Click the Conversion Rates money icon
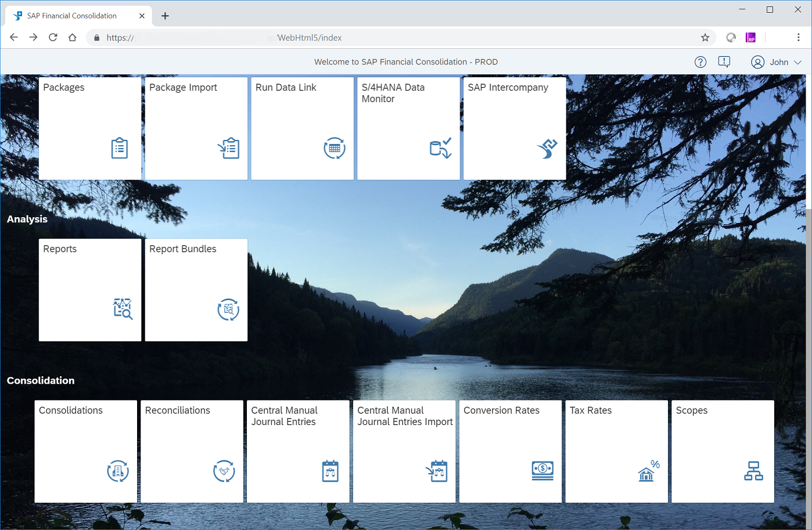This screenshot has height=530, width=812. click(x=542, y=470)
